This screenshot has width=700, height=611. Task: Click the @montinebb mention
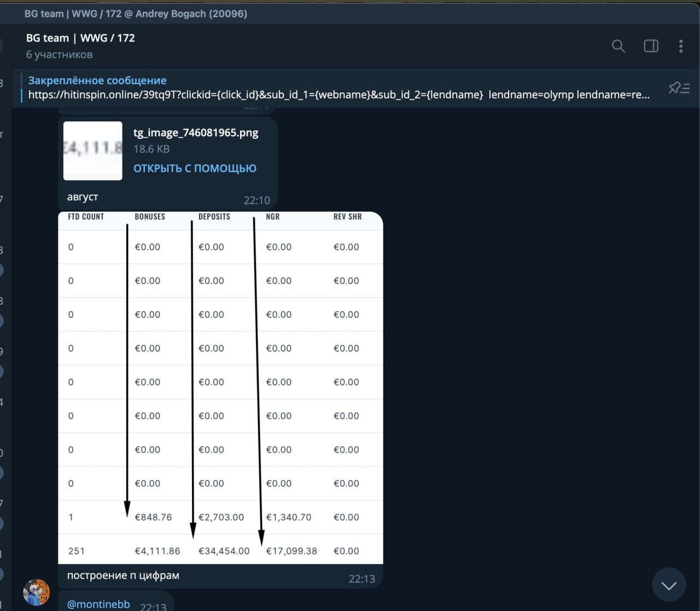point(98,604)
